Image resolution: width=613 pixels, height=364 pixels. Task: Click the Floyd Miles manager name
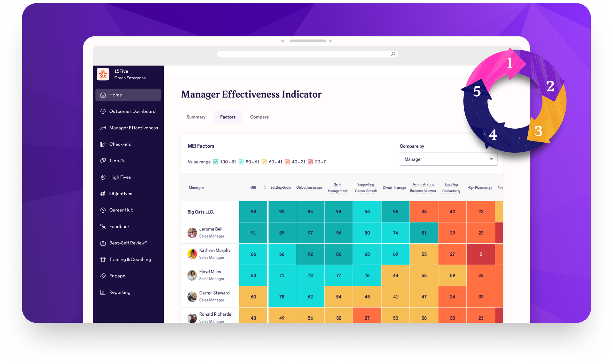210,272
